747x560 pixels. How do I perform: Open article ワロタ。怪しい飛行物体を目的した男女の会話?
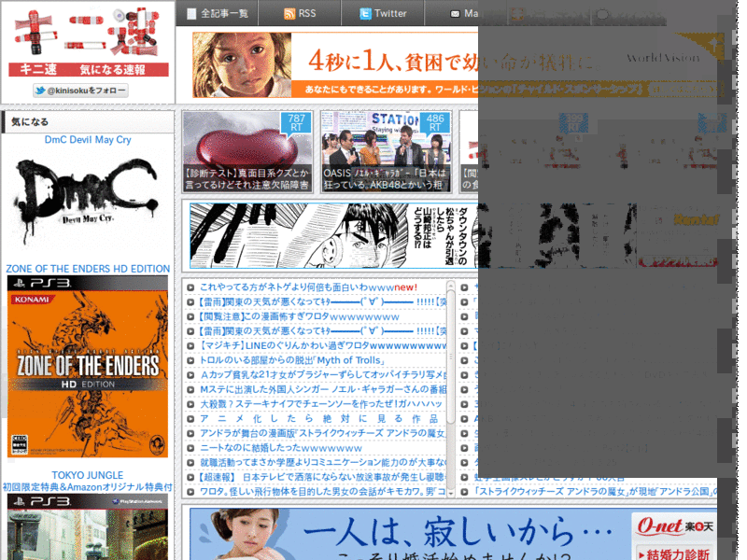pyautogui.click(x=322, y=492)
